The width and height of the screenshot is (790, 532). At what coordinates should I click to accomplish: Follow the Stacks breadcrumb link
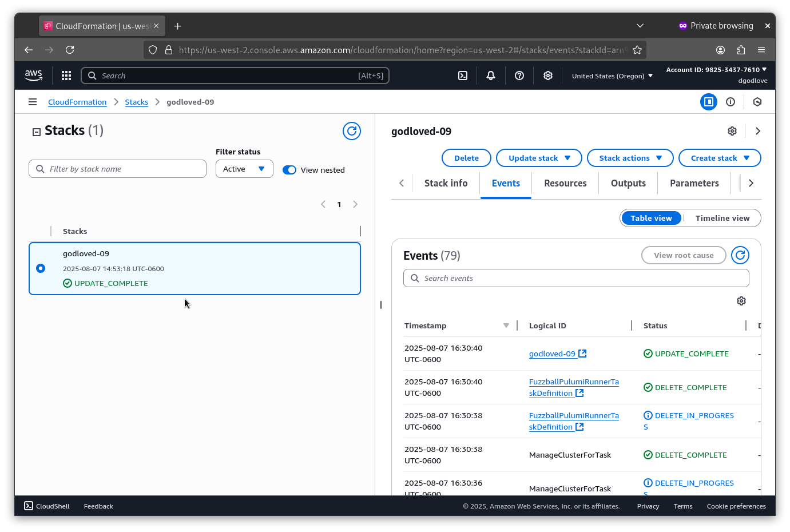point(136,102)
